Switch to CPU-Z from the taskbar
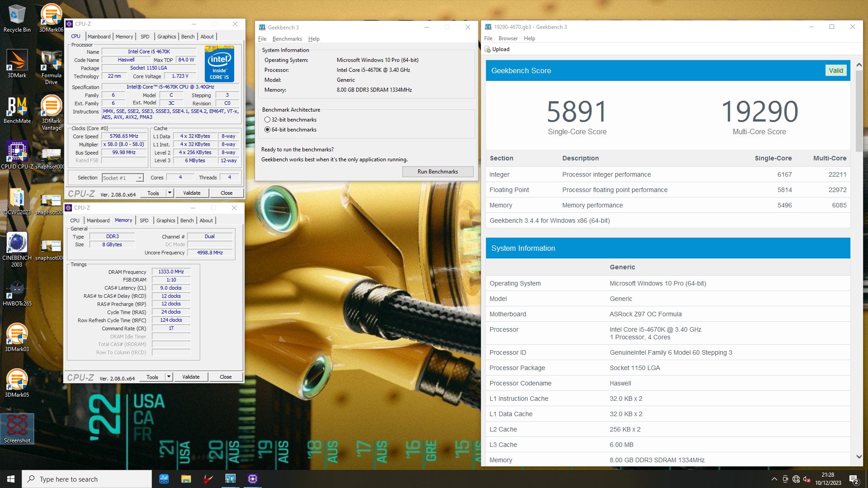This screenshot has height=488, width=868. (252, 479)
